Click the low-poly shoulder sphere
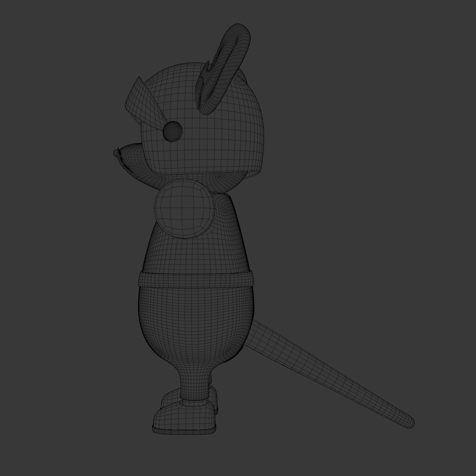This screenshot has height=476, width=476. (183, 208)
